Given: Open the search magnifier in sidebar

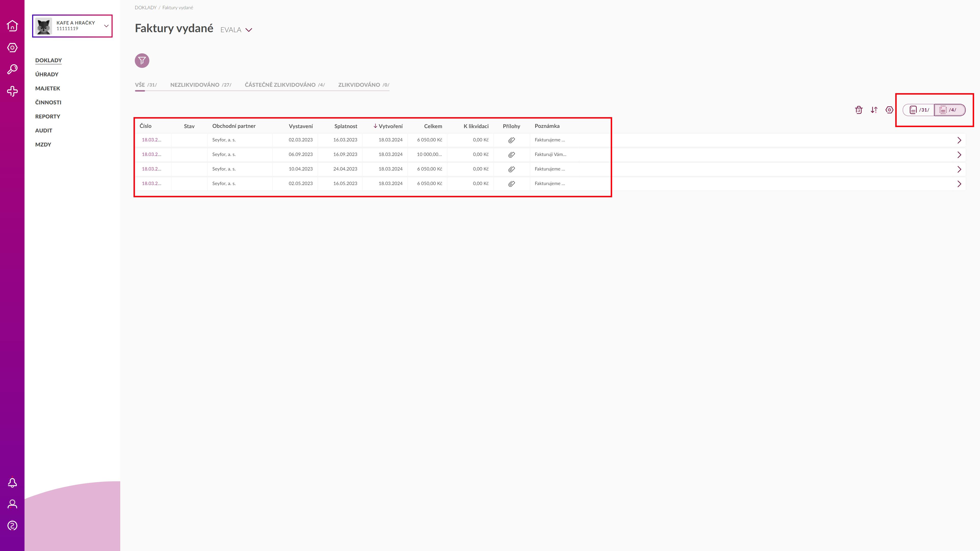Looking at the screenshot, I should [x=12, y=69].
